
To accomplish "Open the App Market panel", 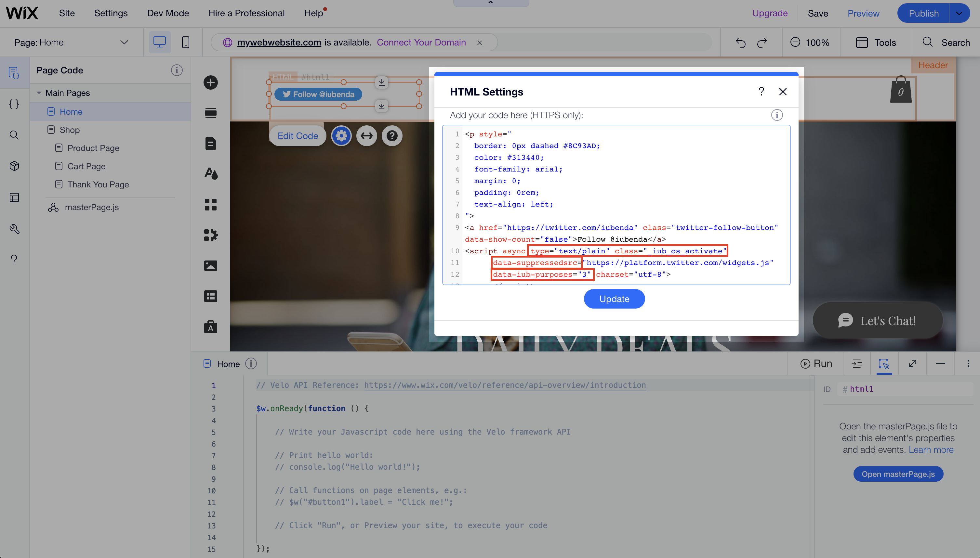I will click(211, 235).
